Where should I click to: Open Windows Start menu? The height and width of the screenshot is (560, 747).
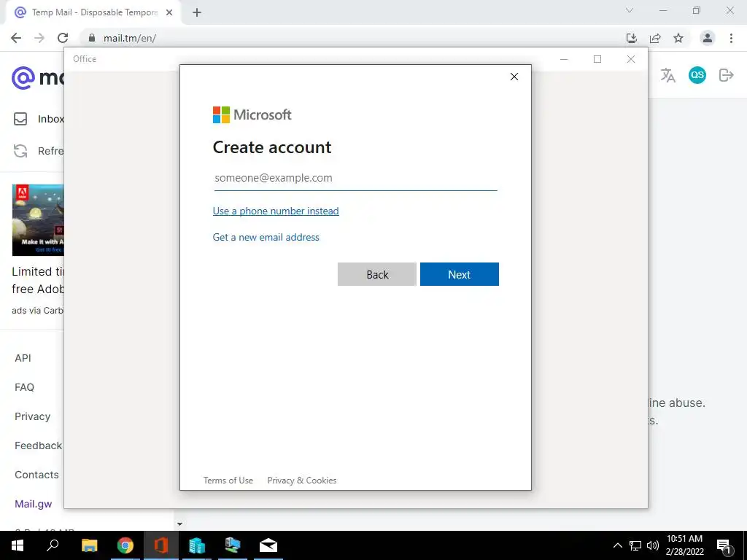click(18, 545)
